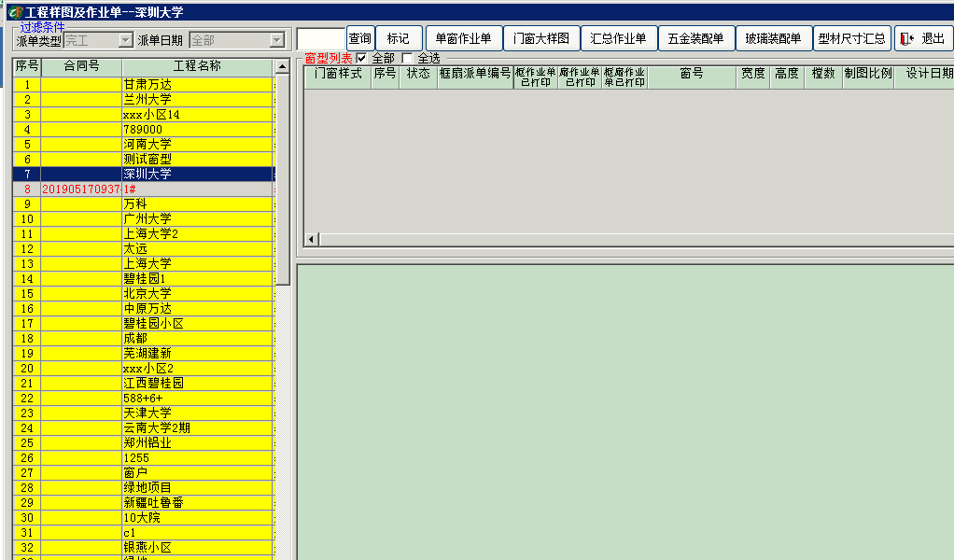Select row 8 with contract 2019051709371#
Image resolution: width=954 pixels, height=560 pixels.
coord(140,189)
